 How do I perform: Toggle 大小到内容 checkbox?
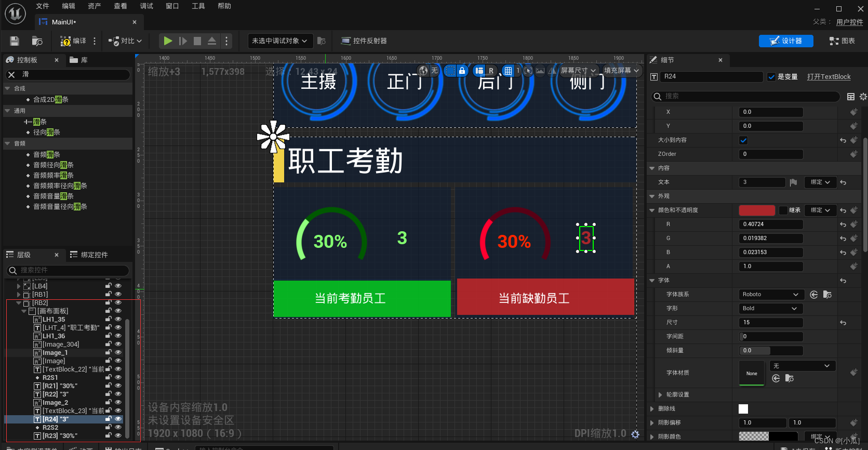[743, 140]
